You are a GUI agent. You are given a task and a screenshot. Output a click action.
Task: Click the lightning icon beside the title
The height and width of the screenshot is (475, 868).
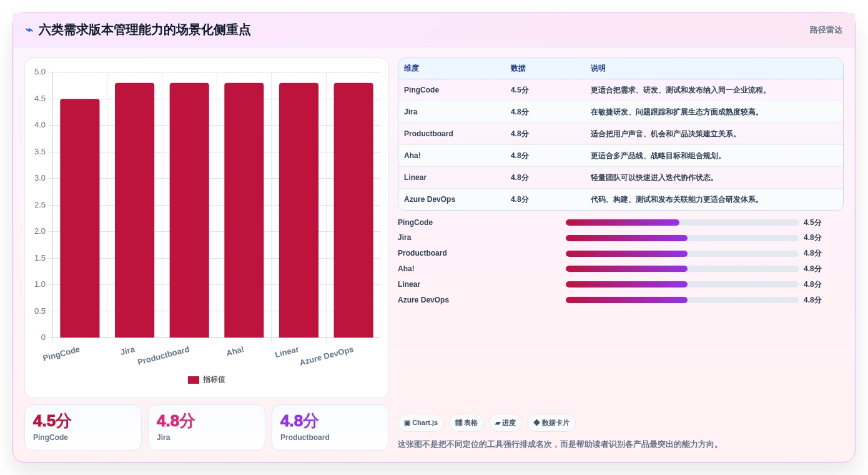pos(29,30)
